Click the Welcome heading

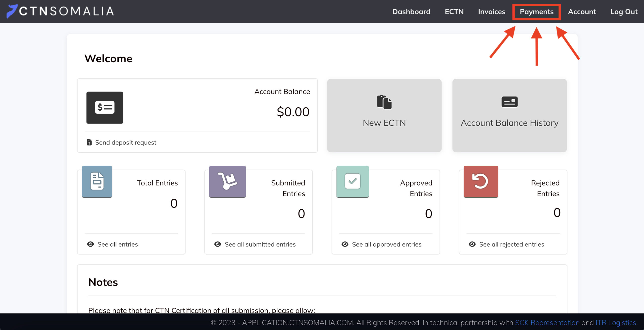tap(108, 59)
